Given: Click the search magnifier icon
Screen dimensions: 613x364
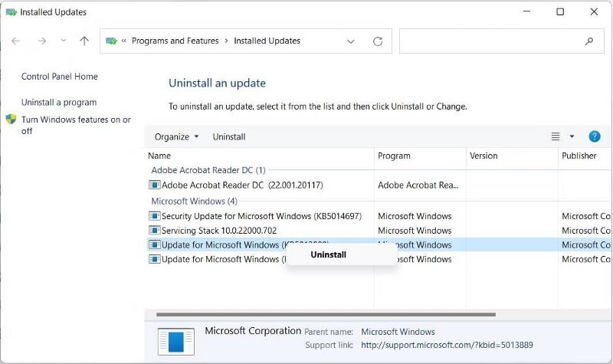Looking at the screenshot, I should tap(589, 41).
